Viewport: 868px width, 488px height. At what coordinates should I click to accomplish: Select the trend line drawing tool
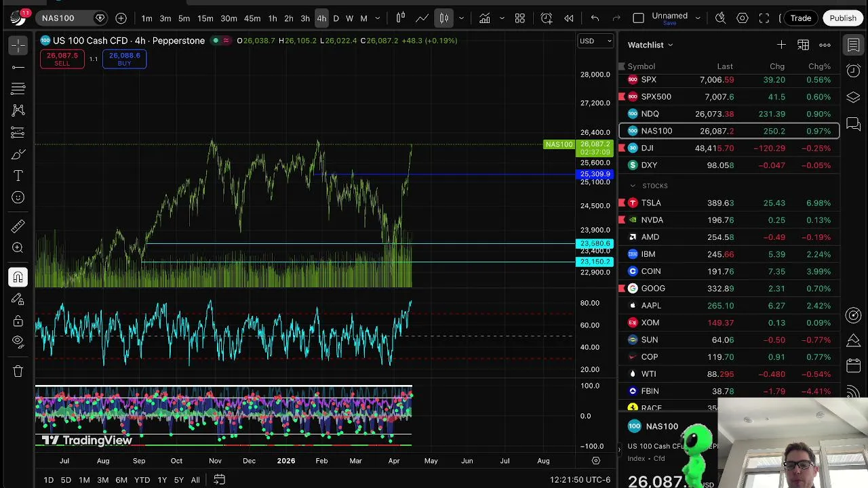18,67
